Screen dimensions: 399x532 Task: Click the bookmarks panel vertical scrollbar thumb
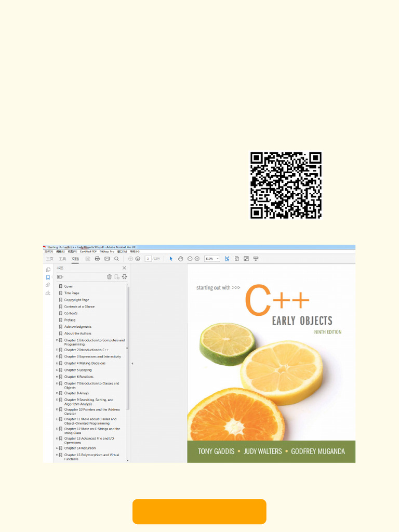coord(128,348)
